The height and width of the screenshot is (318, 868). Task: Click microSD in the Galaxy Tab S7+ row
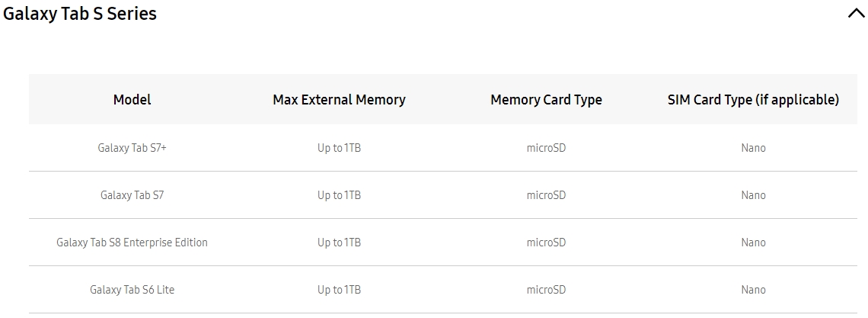[546, 148]
